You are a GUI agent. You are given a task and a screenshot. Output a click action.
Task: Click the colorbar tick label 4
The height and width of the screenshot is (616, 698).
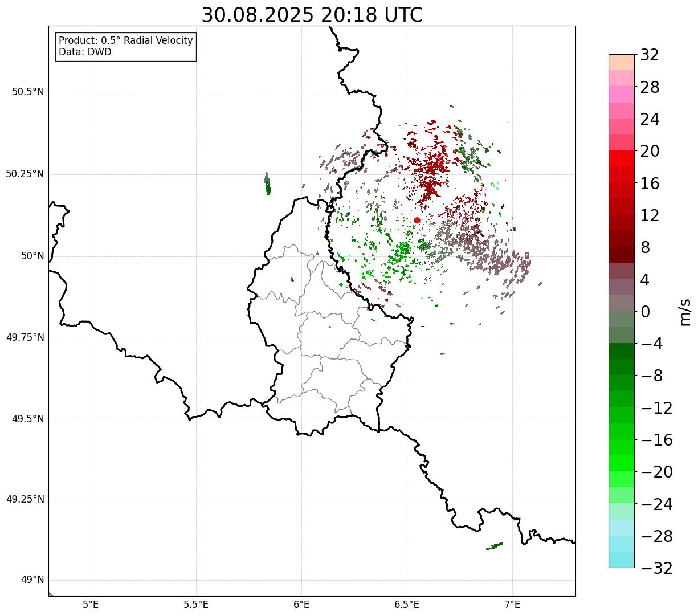point(645,280)
